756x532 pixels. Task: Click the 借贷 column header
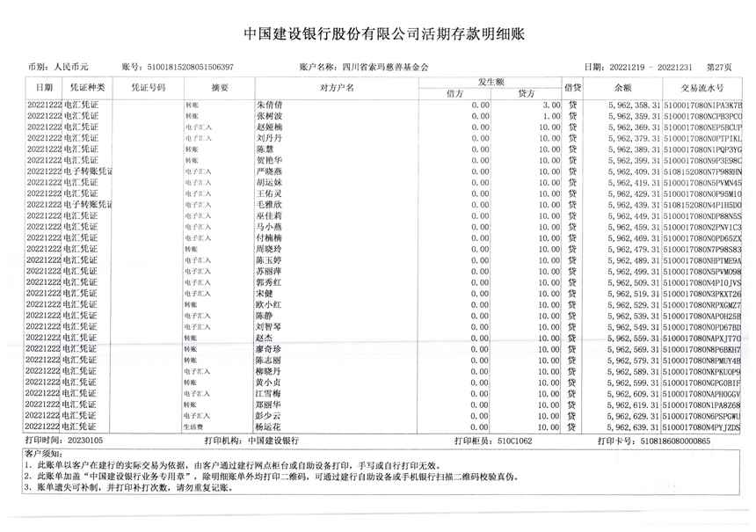pyautogui.click(x=573, y=87)
